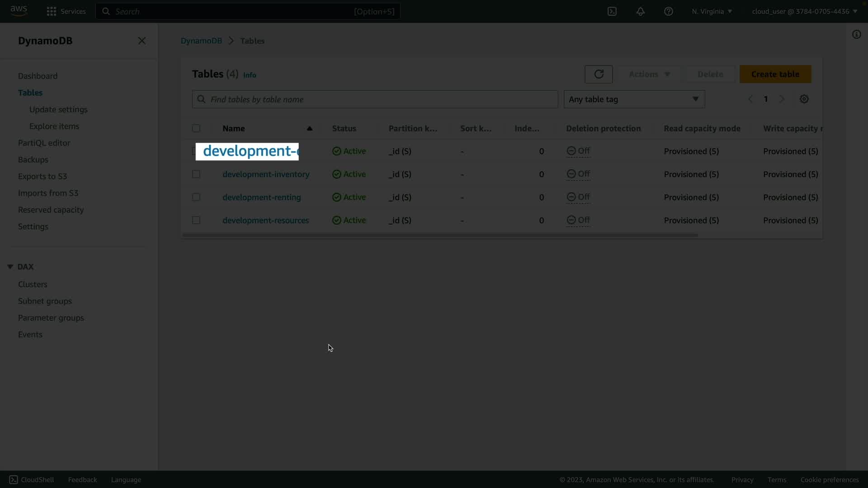Open the info panel icon at top right
Viewport: 868px width, 488px height.
(x=856, y=34)
